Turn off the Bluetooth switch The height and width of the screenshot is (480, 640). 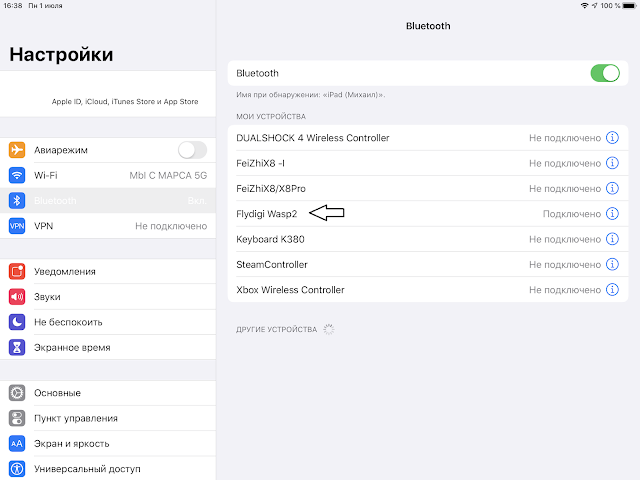605,73
